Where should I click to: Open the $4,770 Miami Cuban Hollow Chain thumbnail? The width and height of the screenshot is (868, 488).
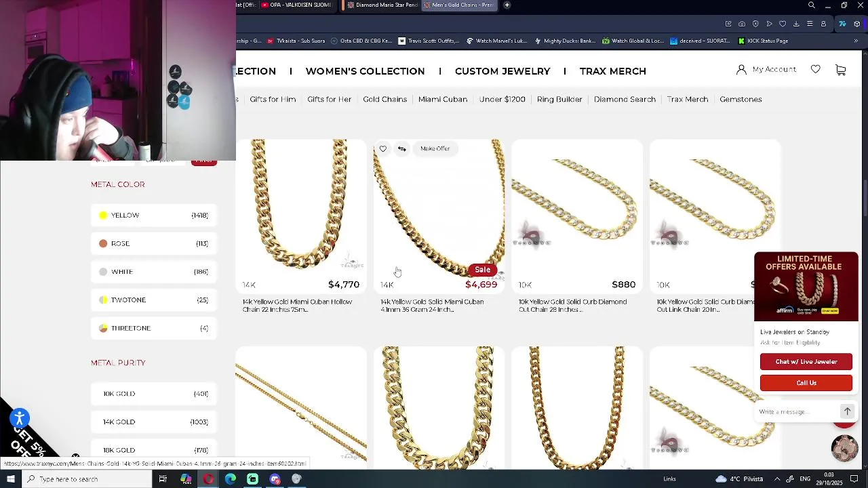click(301, 205)
